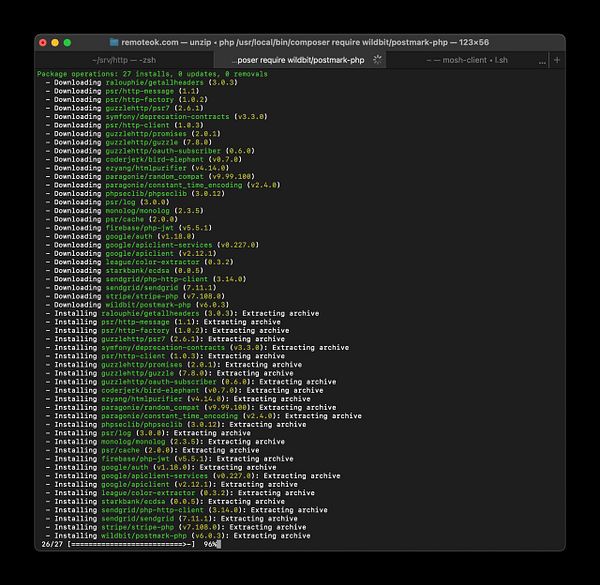Click 'Downloading firebase/php-jwt' line
The height and width of the screenshot is (585, 600).
(x=129, y=228)
